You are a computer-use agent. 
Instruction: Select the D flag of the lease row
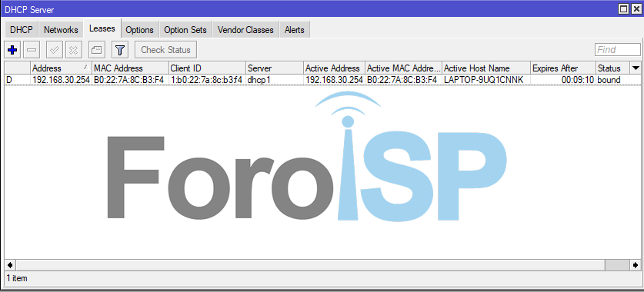point(9,80)
